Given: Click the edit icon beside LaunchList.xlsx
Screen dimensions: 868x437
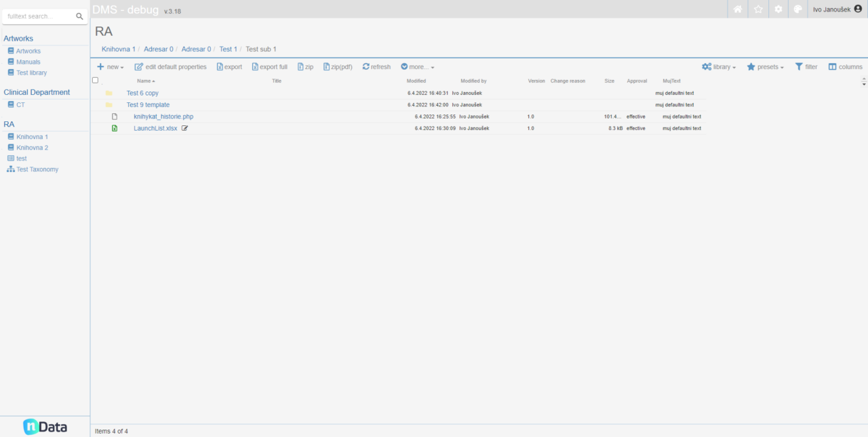Looking at the screenshot, I should (185, 128).
